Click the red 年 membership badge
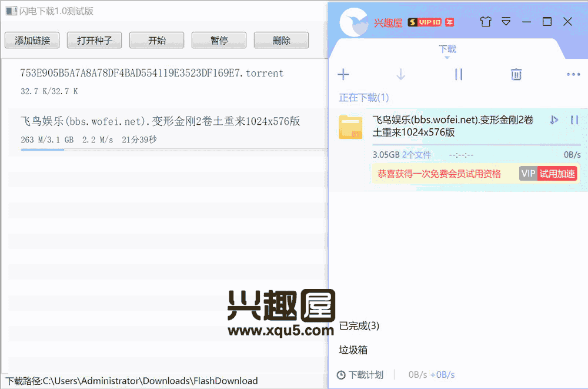This screenshot has height=389, width=588. [449, 22]
